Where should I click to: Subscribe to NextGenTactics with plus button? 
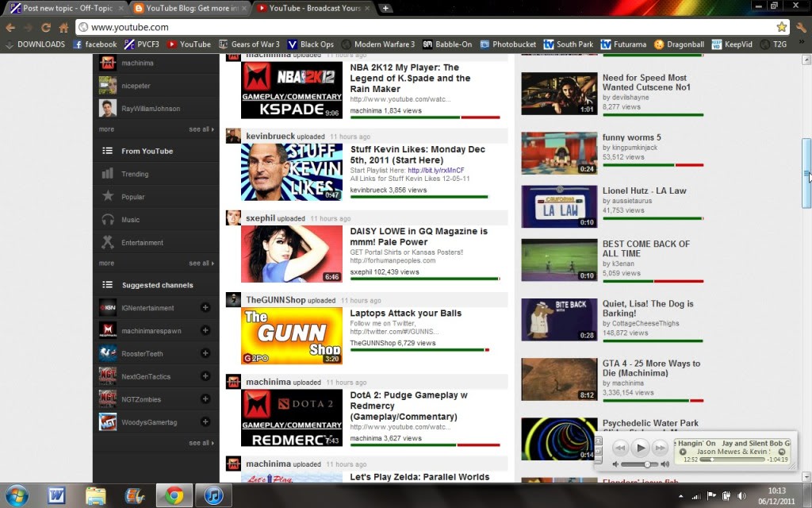pos(205,375)
